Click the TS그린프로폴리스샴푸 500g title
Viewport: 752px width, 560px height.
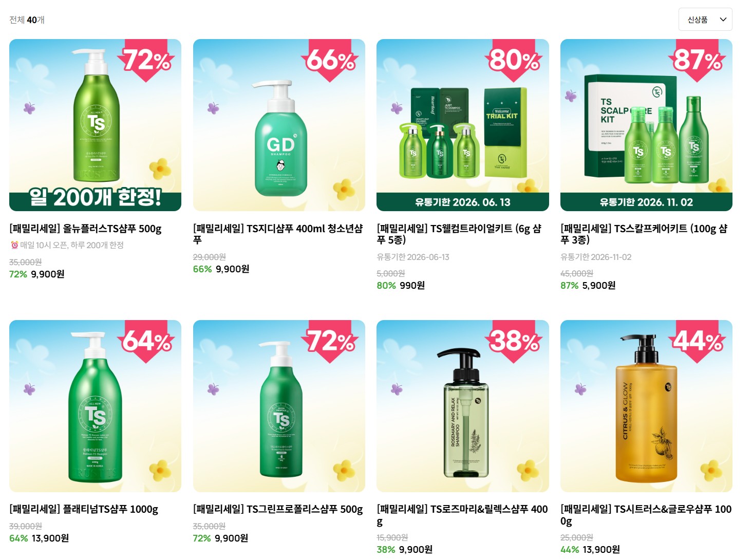(278, 509)
